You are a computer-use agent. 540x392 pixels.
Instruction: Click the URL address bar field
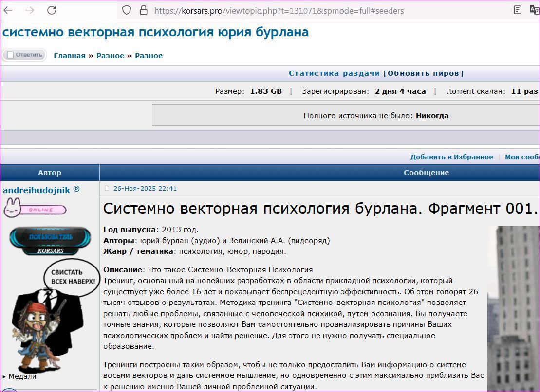[x=292, y=10]
